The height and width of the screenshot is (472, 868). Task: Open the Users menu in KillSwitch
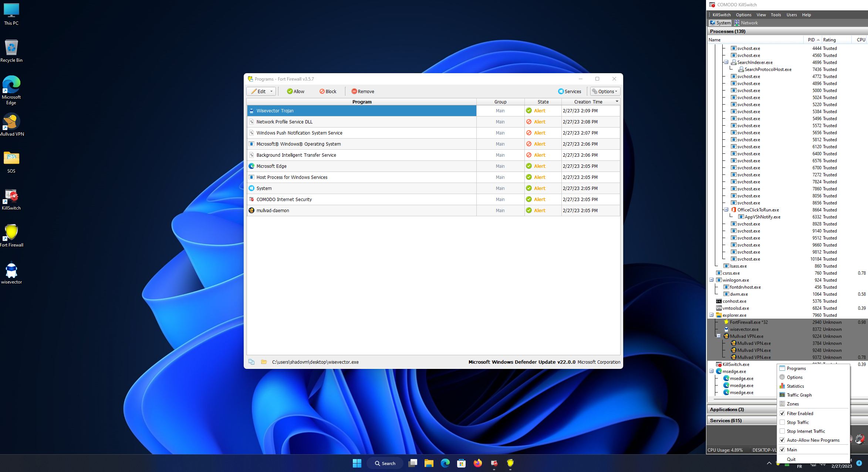(x=792, y=15)
